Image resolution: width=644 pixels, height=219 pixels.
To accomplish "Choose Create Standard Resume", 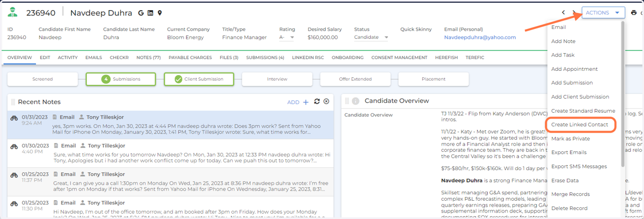I will coord(584,111).
